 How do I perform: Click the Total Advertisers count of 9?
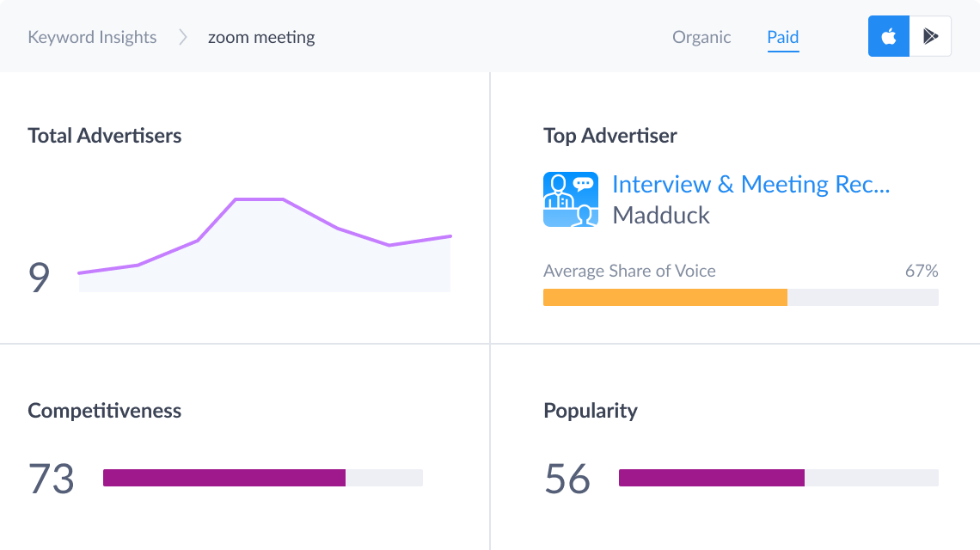point(40,278)
